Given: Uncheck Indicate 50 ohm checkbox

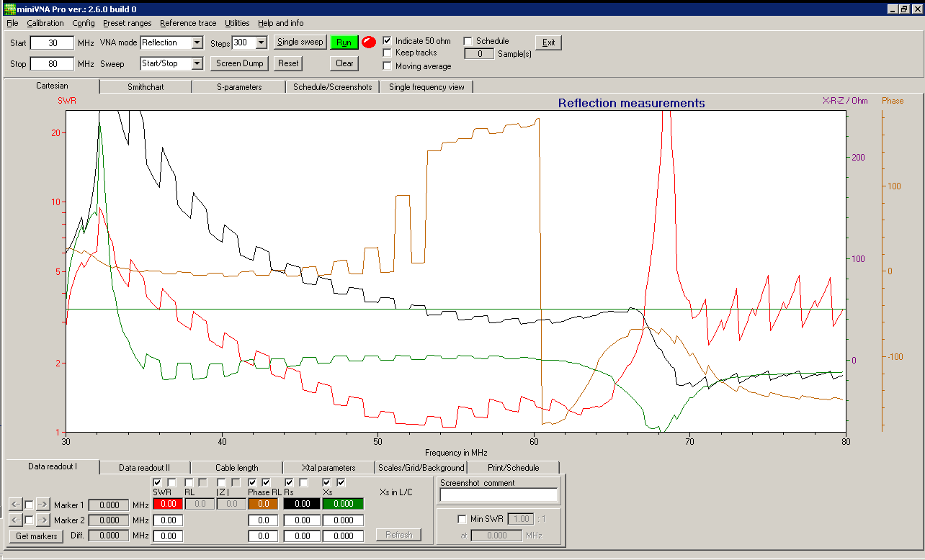Looking at the screenshot, I should [x=388, y=41].
